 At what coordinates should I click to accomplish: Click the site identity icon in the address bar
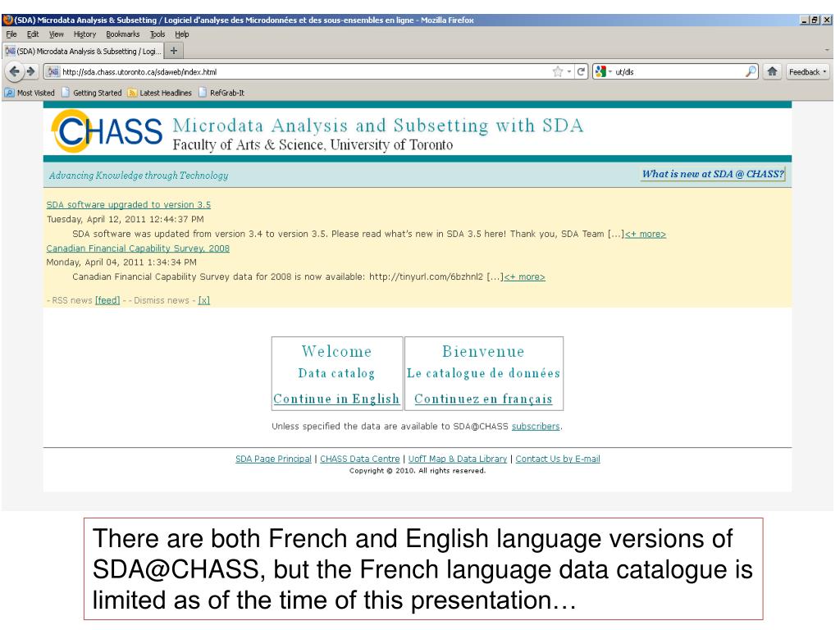52,72
